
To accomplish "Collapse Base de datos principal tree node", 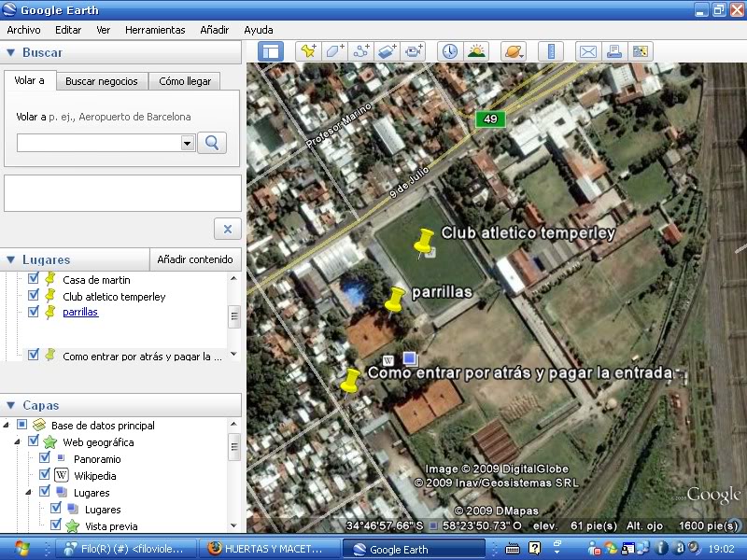I will [7, 425].
